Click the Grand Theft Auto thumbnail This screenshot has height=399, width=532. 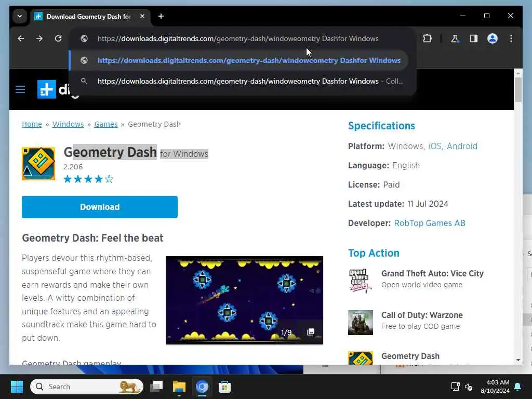point(361,281)
